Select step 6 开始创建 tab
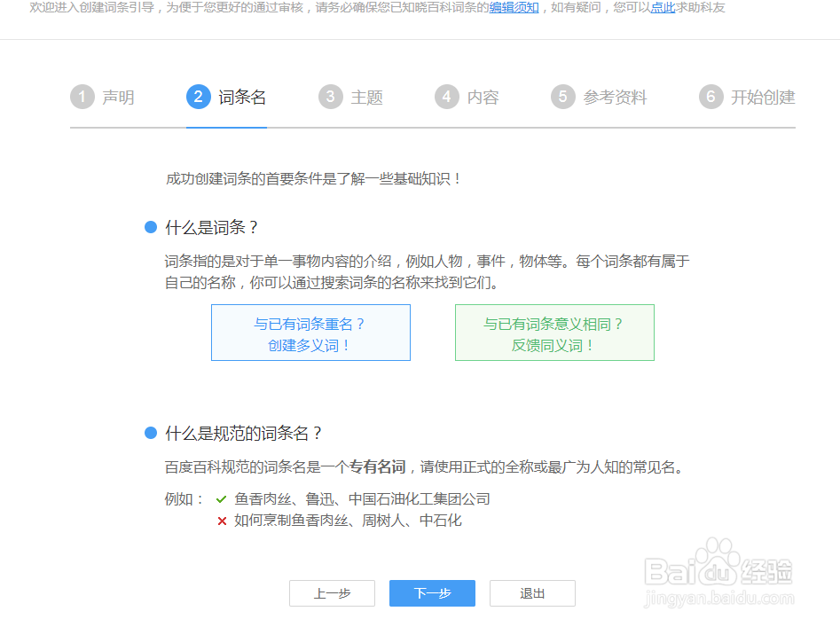Image resolution: width=840 pixels, height=627 pixels. pos(748,97)
